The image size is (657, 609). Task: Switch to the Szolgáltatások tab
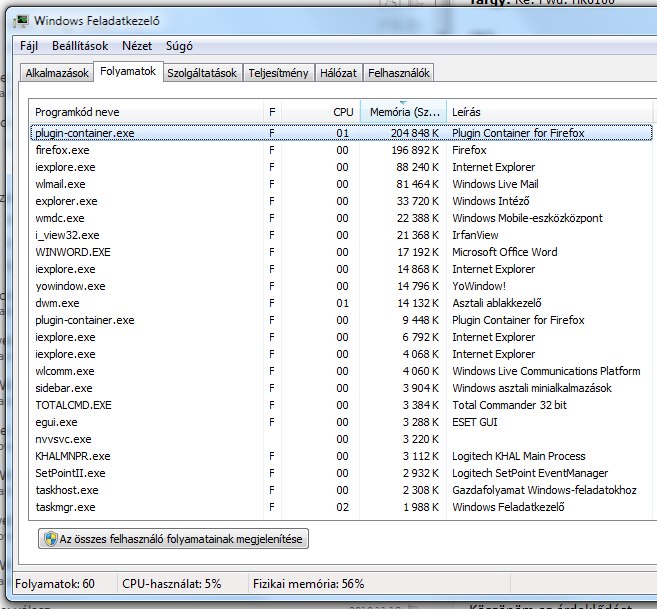pos(202,73)
